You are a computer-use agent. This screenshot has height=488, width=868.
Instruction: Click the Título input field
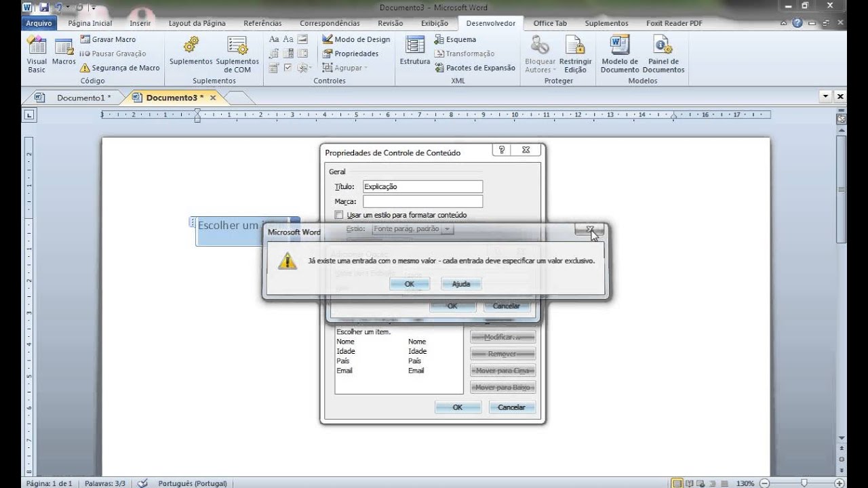click(x=422, y=186)
